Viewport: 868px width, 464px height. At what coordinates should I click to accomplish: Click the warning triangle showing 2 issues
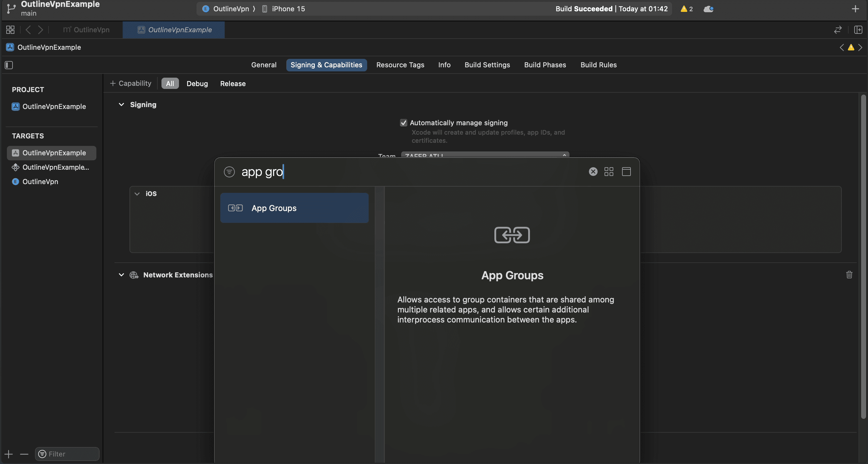click(687, 9)
